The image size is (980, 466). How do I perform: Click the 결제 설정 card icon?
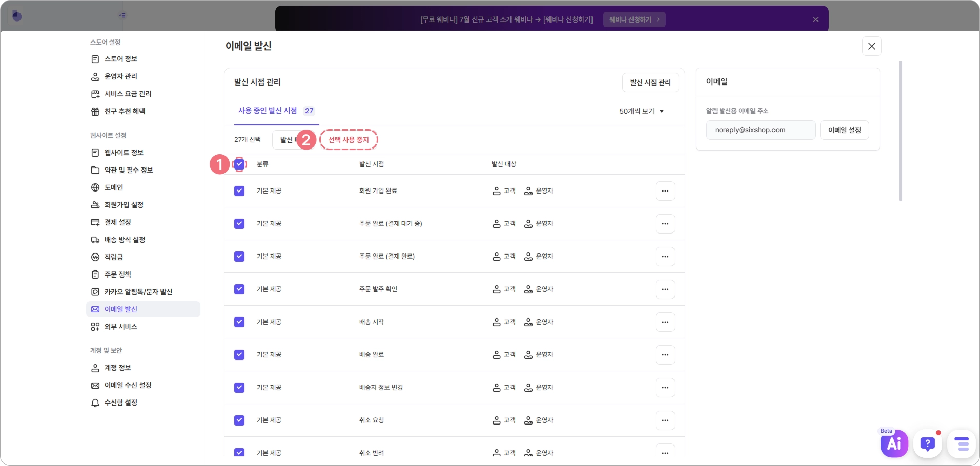coord(95,222)
